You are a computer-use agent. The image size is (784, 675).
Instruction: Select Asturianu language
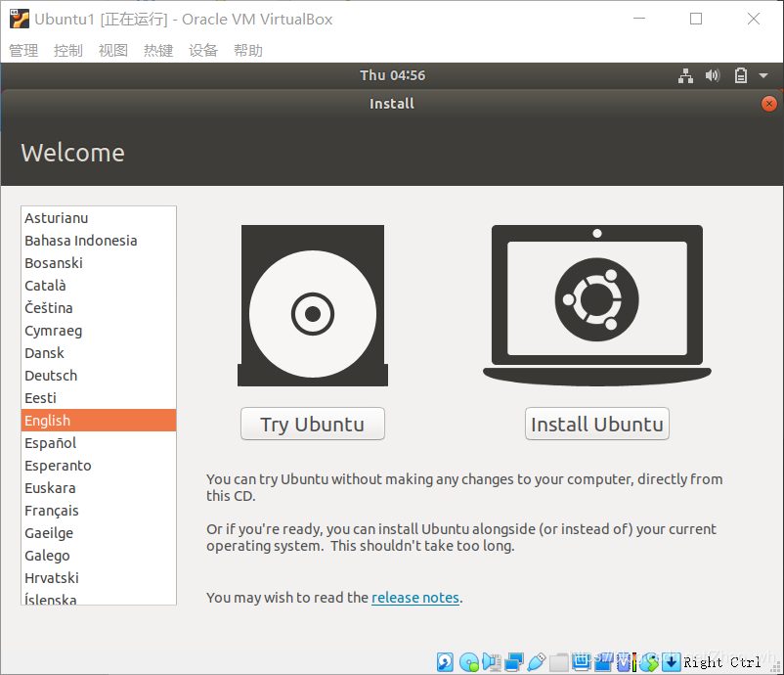tap(99, 218)
